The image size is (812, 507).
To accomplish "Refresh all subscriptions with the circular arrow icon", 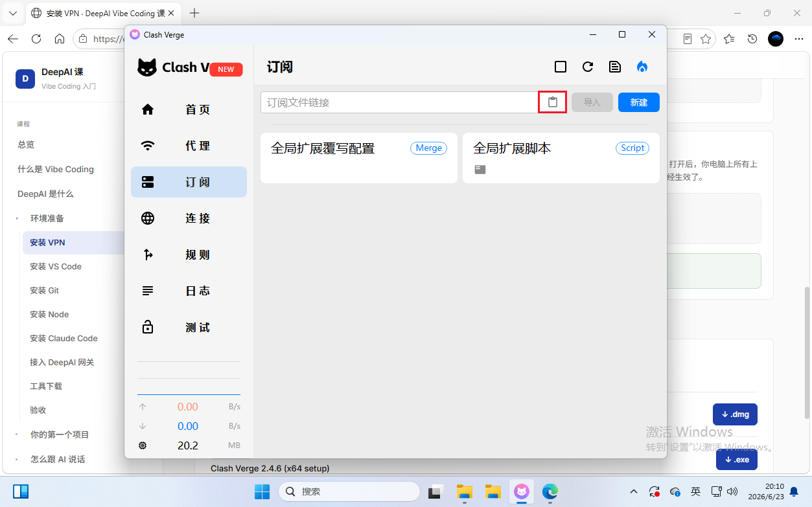I will (588, 67).
